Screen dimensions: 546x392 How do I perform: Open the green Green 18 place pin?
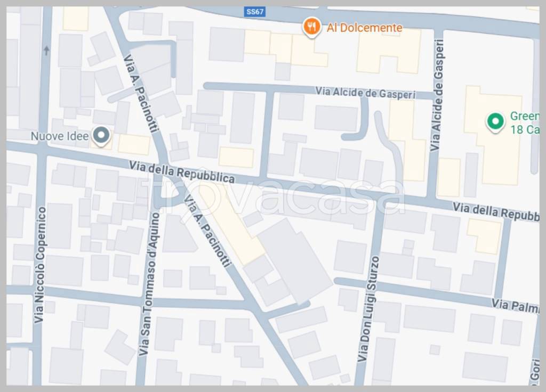[495, 123]
